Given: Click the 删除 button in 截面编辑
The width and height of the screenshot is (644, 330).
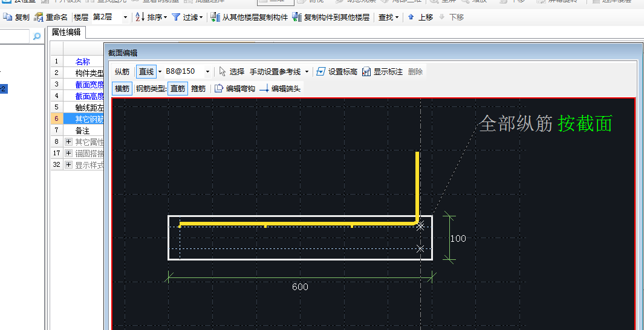Looking at the screenshot, I should tap(415, 72).
